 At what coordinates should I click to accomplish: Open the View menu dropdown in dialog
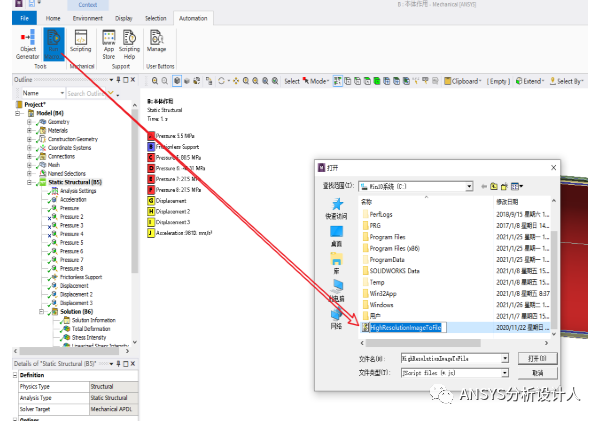(x=517, y=186)
